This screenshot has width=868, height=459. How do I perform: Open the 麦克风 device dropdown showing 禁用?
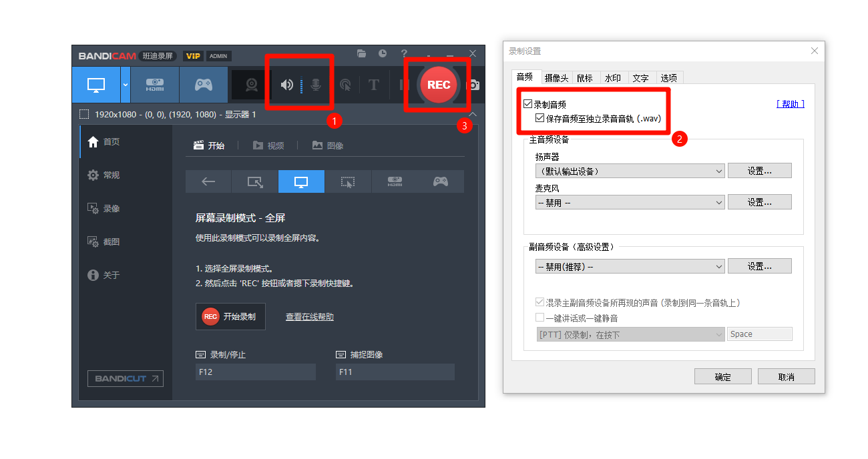630,203
